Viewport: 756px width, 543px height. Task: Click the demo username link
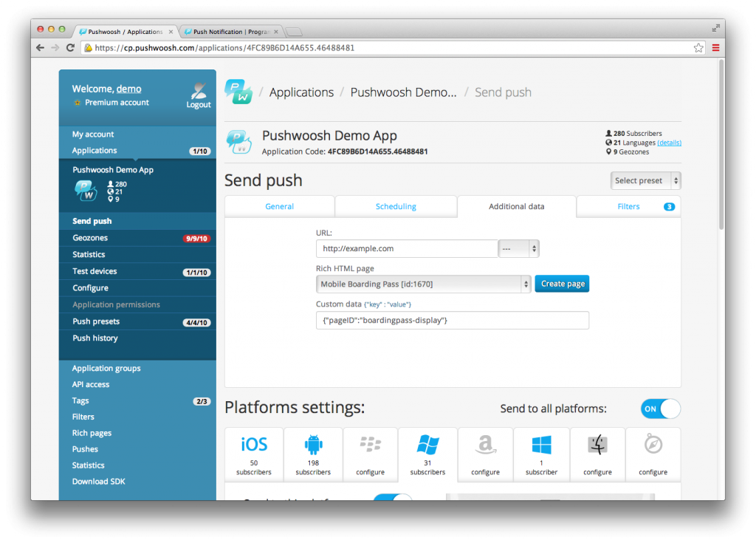(x=128, y=89)
